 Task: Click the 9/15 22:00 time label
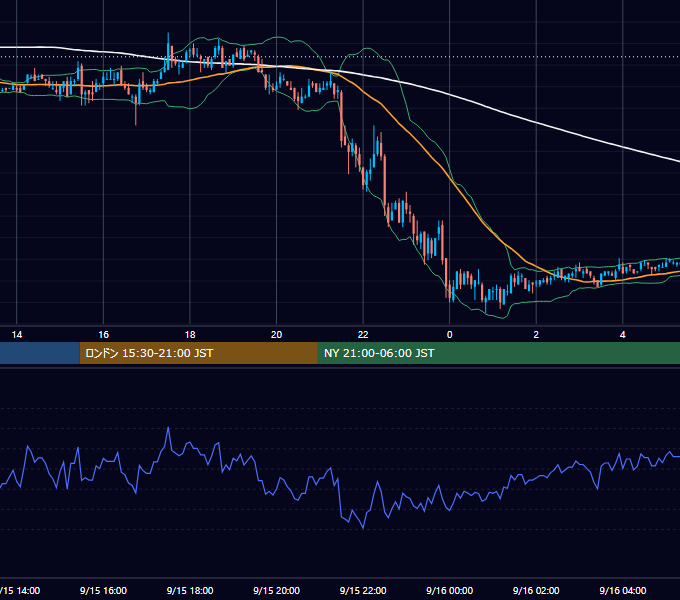tap(363, 590)
